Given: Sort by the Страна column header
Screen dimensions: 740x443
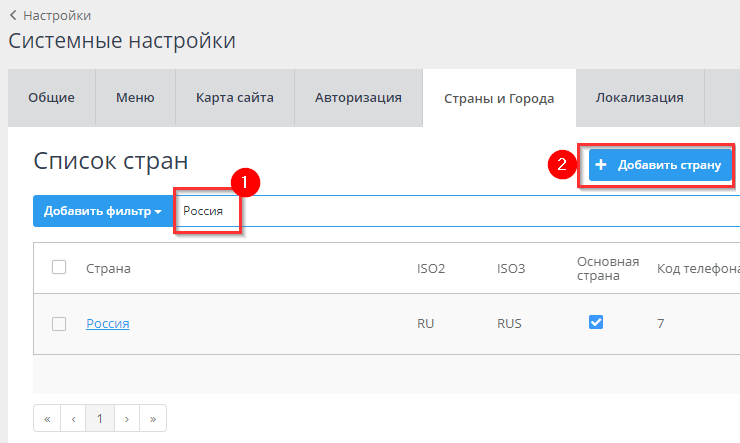Looking at the screenshot, I should [x=108, y=268].
